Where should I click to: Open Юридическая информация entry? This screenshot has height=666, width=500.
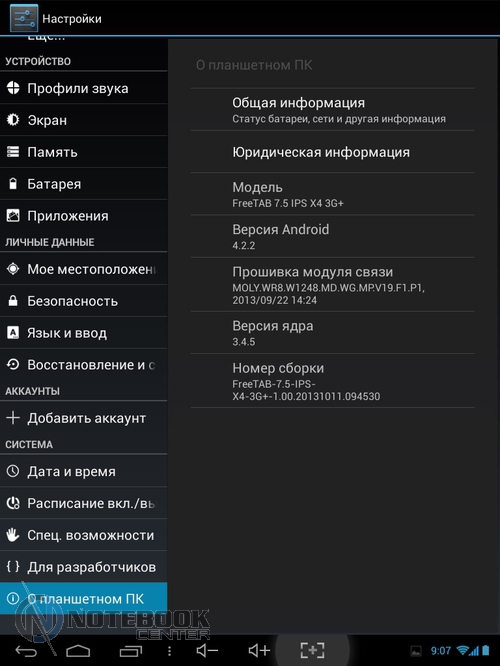point(333,152)
